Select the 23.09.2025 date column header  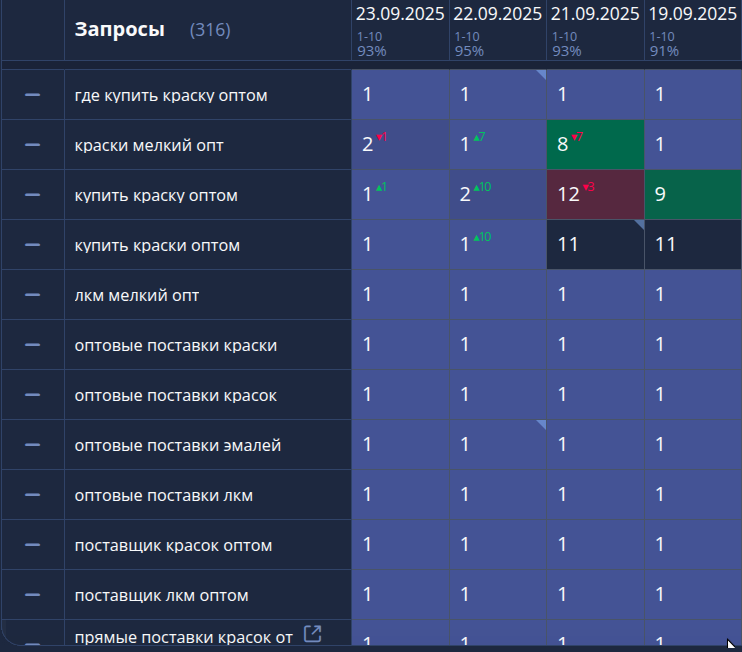point(399,15)
